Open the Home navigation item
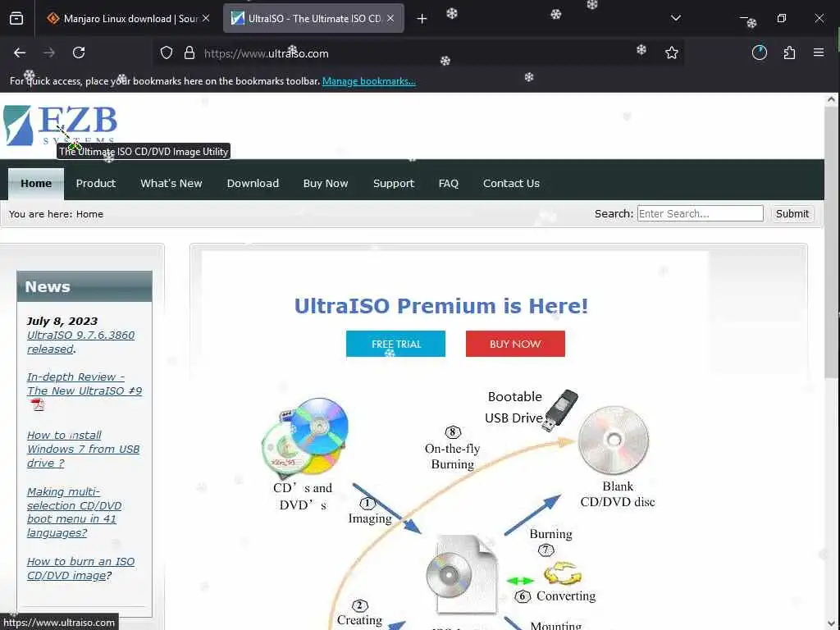Screen dimensions: 840x630 pos(36,183)
